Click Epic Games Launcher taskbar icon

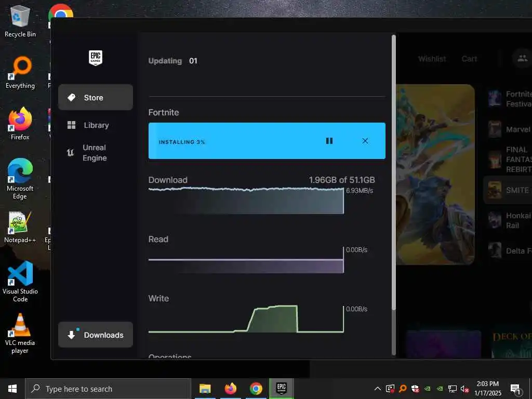tap(281, 389)
